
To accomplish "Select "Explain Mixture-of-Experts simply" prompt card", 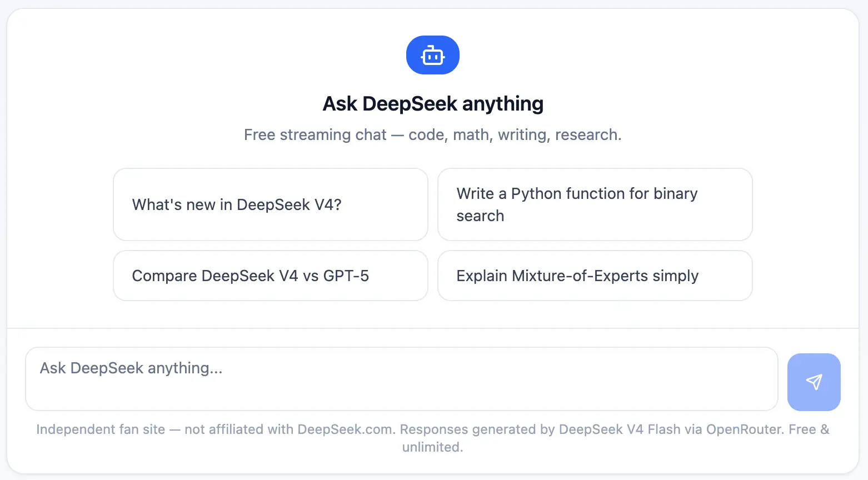I will click(595, 276).
